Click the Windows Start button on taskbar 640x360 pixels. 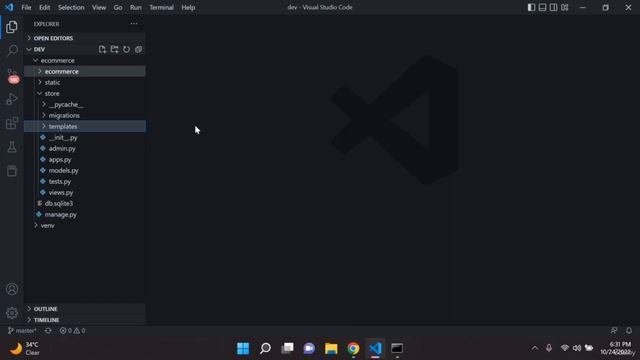pos(243,349)
